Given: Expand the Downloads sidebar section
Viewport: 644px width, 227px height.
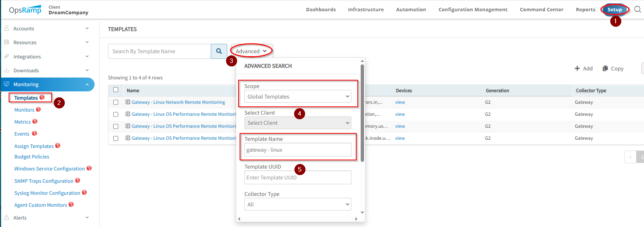Looking at the screenshot, I should [x=87, y=70].
